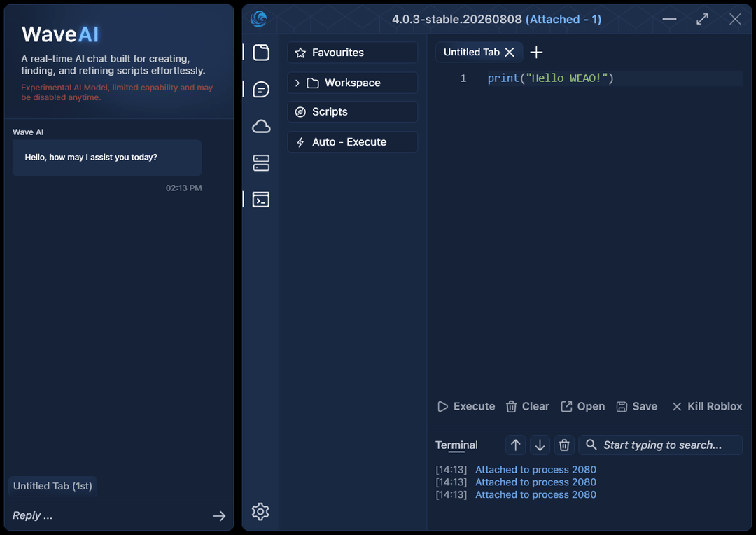Open the WaveAI chat sidebar icon

pyautogui.click(x=261, y=89)
